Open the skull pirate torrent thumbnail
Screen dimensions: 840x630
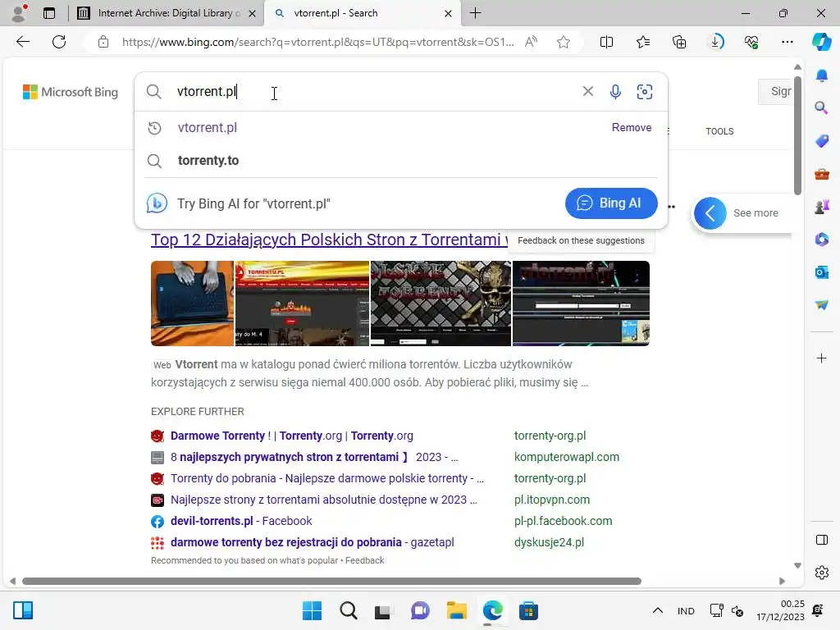pos(441,304)
